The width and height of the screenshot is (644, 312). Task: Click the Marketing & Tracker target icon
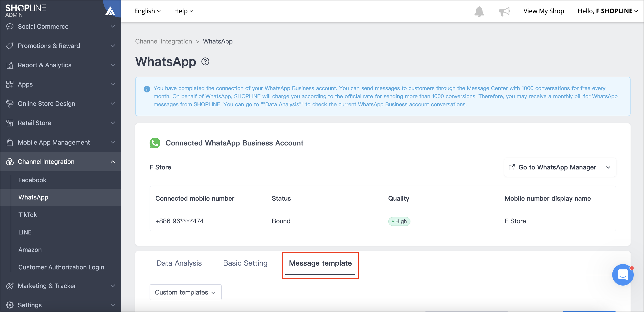[10, 286]
